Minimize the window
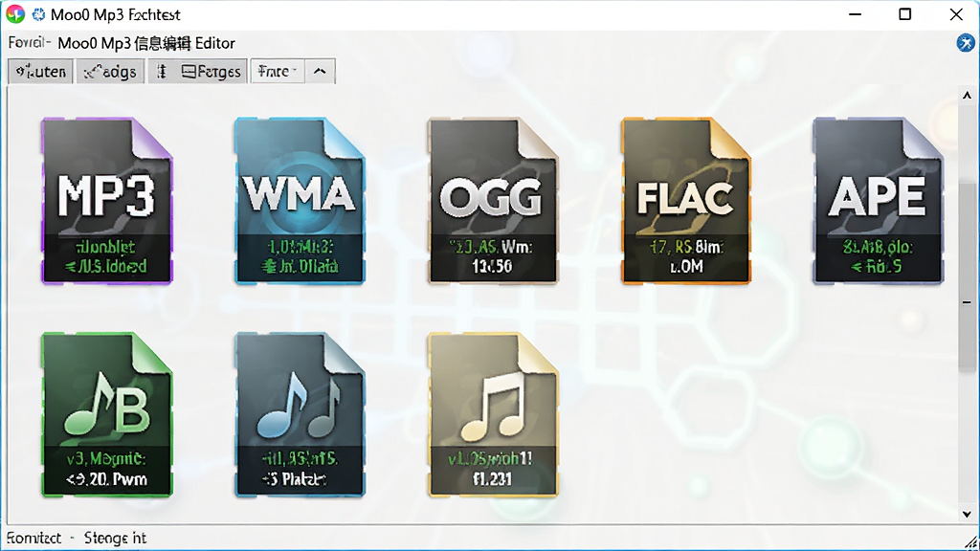This screenshot has width=980, height=551. [855, 14]
